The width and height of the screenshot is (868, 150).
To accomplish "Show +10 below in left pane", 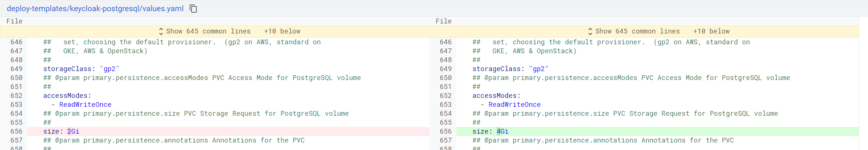I will 282,31.
